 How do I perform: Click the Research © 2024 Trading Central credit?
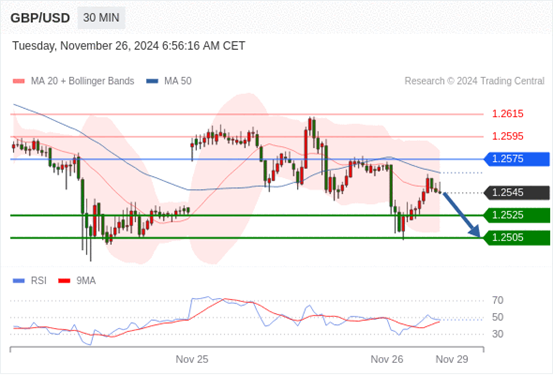click(x=474, y=81)
